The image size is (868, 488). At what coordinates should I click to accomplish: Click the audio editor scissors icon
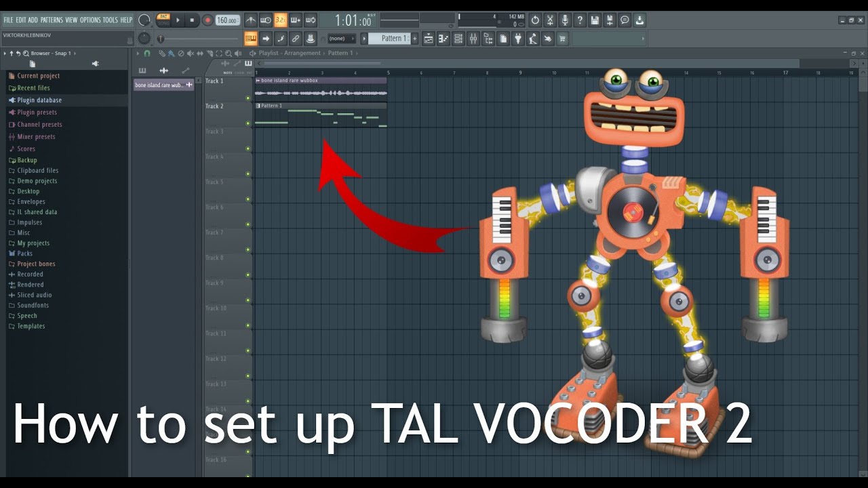pos(550,20)
